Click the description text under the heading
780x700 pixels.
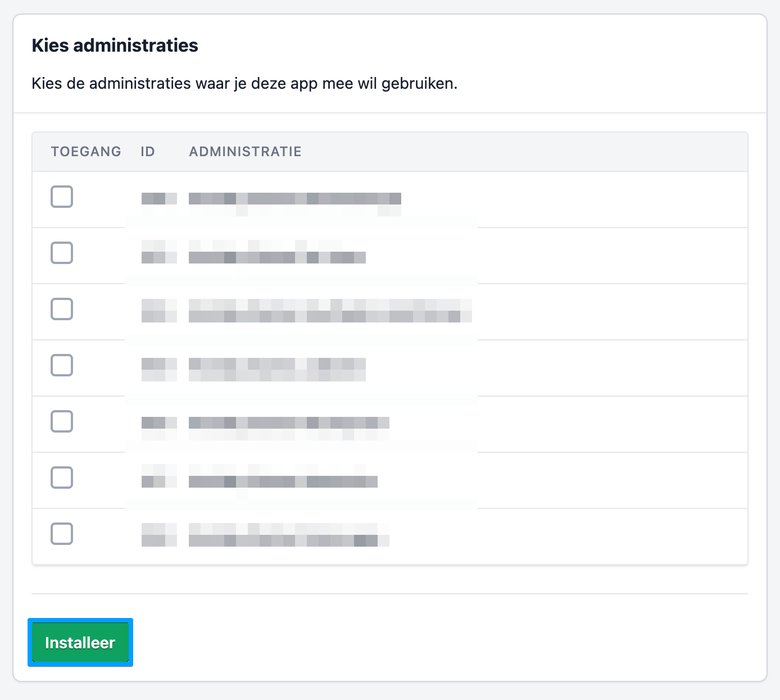tap(244, 84)
